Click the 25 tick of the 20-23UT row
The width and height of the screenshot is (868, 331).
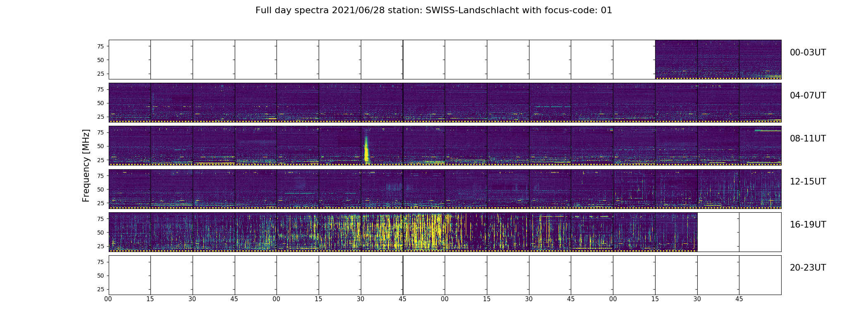coord(100,289)
